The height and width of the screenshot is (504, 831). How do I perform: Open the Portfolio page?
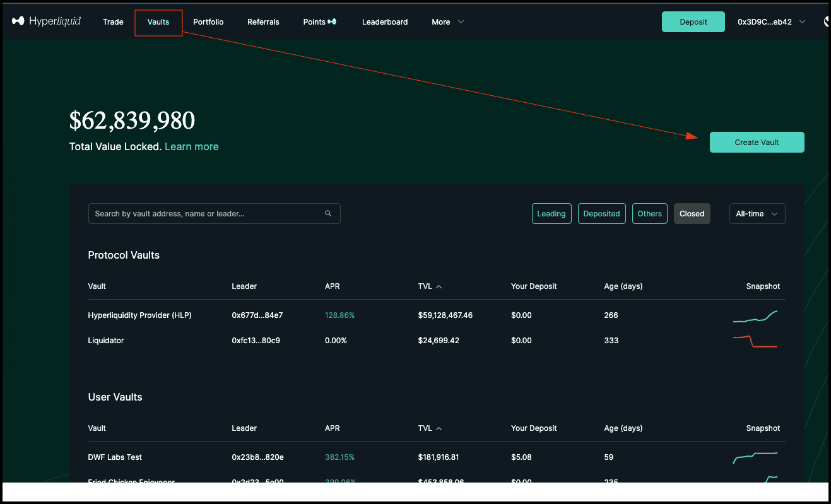[x=208, y=21]
